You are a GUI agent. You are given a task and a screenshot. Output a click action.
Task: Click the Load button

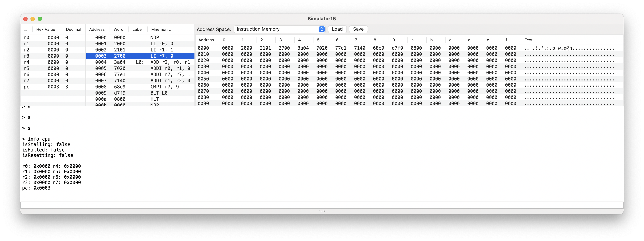(x=337, y=29)
